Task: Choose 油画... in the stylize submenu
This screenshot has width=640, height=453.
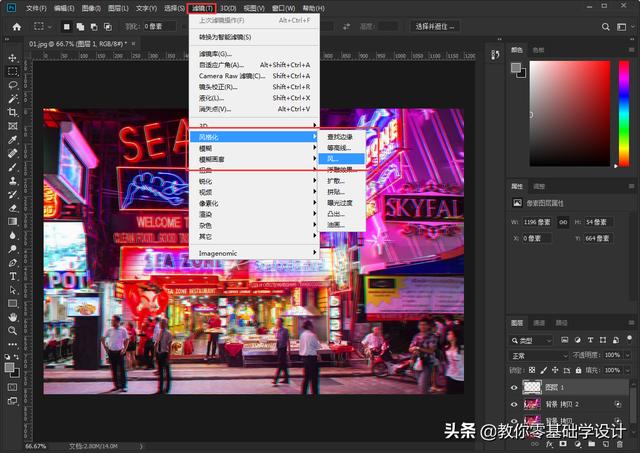Action: click(341, 225)
